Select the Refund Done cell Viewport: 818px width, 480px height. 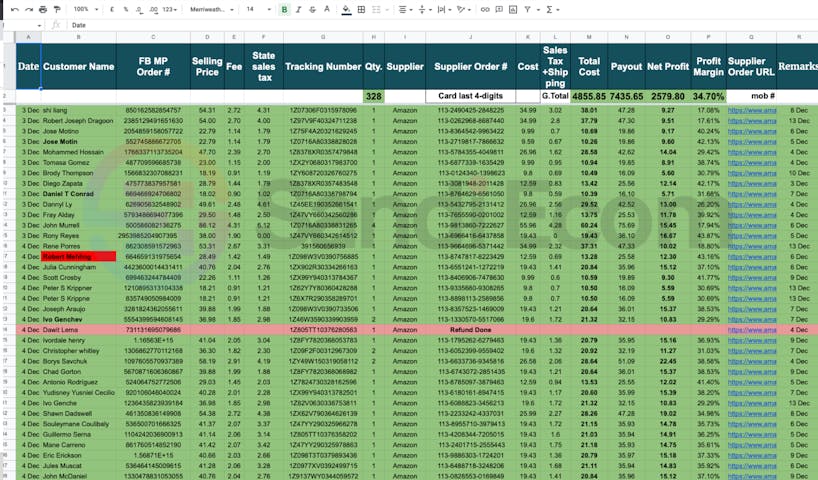tap(471, 330)
